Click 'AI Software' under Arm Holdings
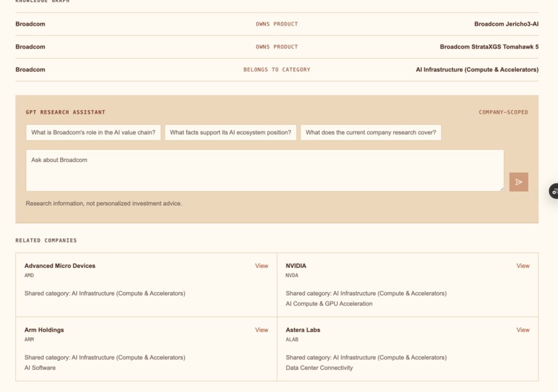Image resolution: width=558 pixels, height=392 pixels. click(40, 368)
